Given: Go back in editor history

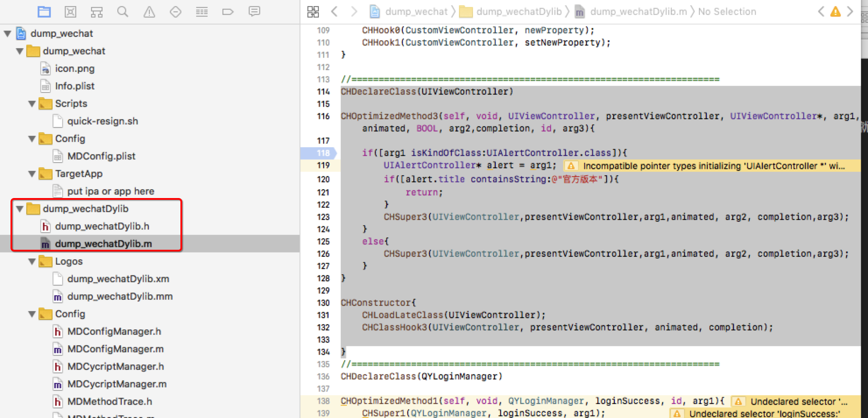Looking at the screenshot, I should (x=335, y=12).
